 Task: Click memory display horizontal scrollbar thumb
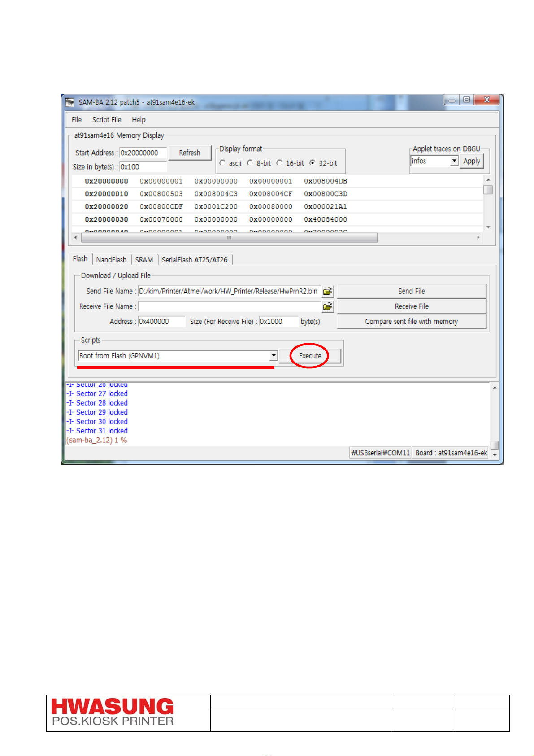230,237
